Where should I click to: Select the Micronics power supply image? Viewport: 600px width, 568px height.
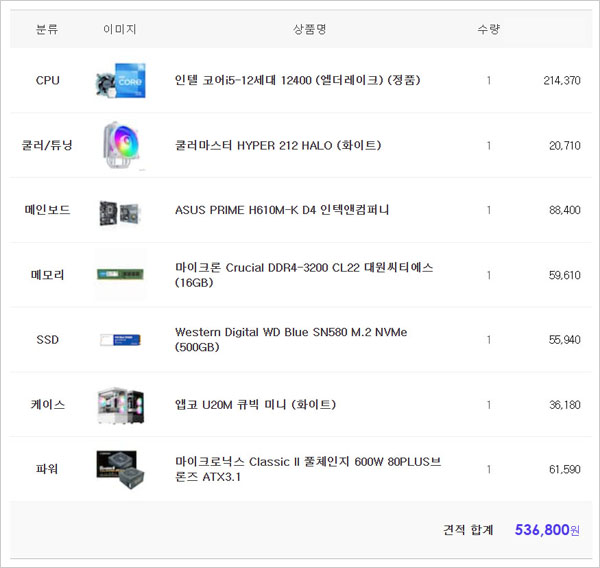click(x=120, y=469)
